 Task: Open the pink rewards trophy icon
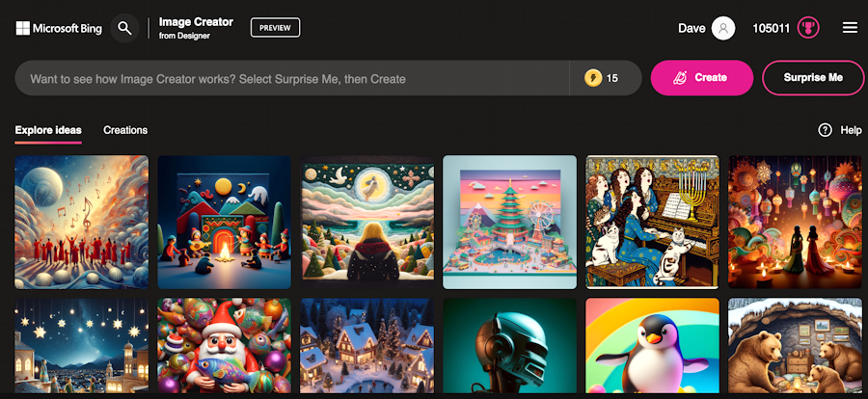[808, 28]
